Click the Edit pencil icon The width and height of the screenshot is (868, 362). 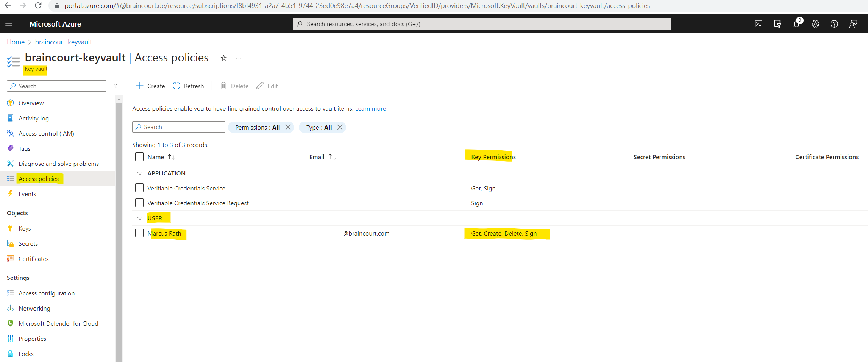260,86
